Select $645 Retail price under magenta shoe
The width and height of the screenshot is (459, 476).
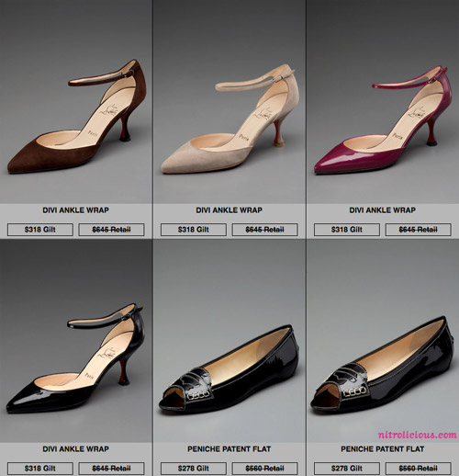(418, 230)
